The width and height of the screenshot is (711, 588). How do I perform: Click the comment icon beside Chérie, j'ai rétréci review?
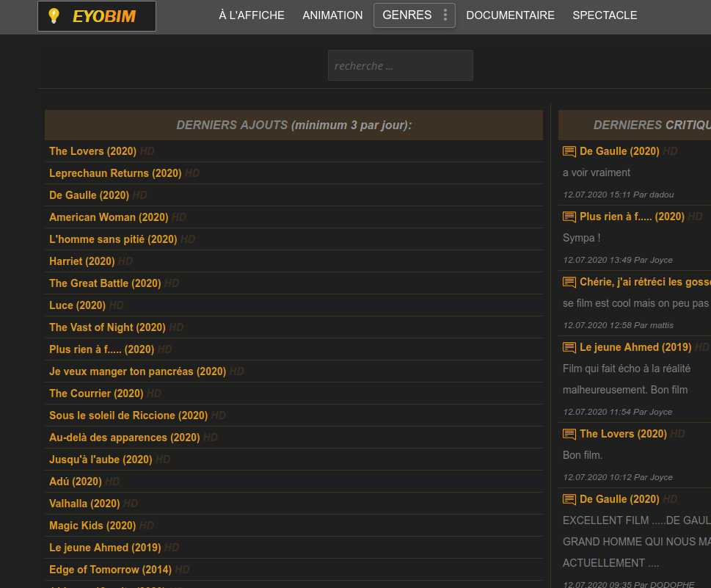tap(569, 282)
